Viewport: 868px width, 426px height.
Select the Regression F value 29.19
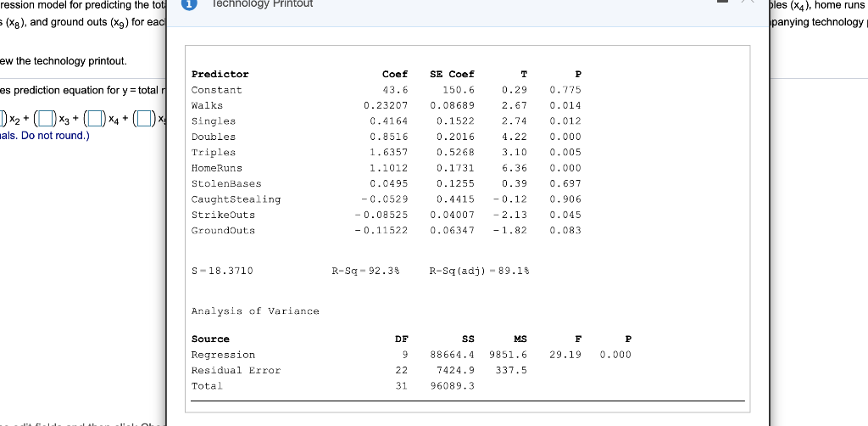pos(565,355)
